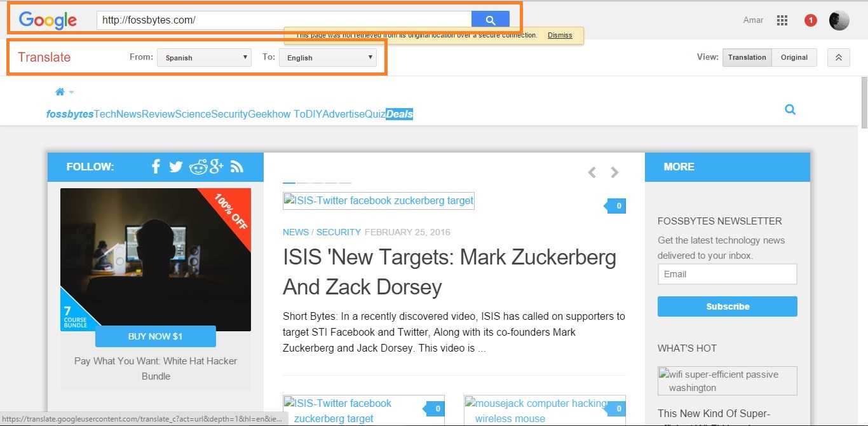Select the first slide indicator dash
868x426 pixels.
click(289, 183)
